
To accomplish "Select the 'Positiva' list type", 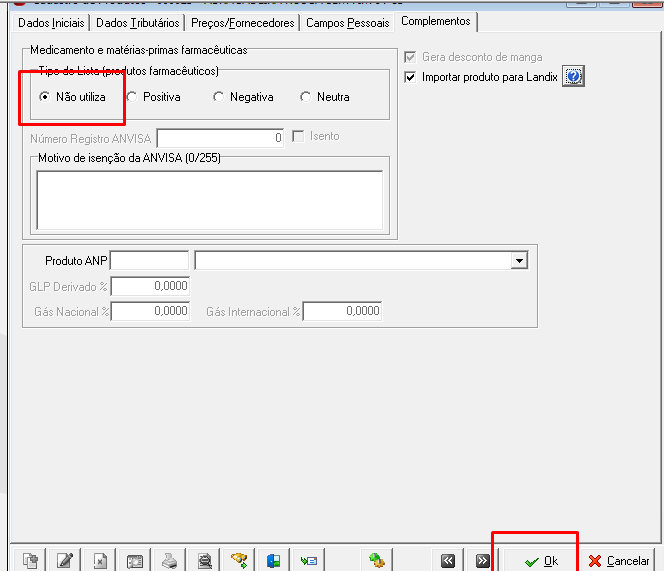I will click(154, 97).
